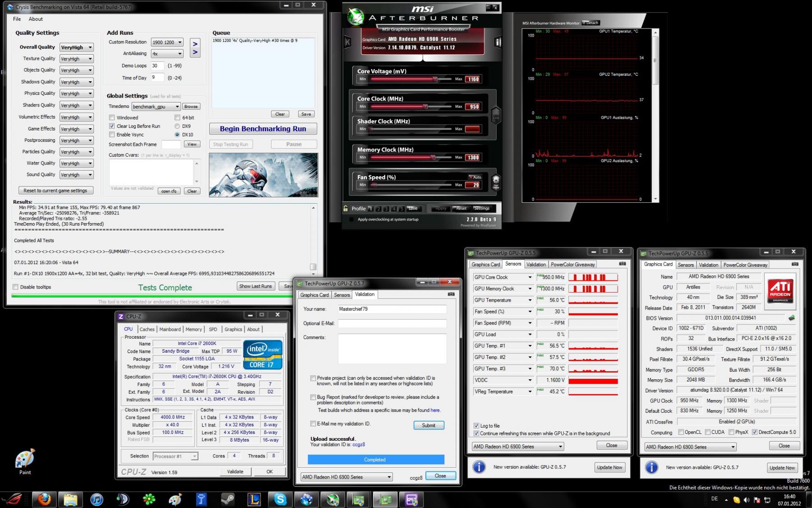Adjust the Core Clock slider handle
812x508 pixels.
425,107
